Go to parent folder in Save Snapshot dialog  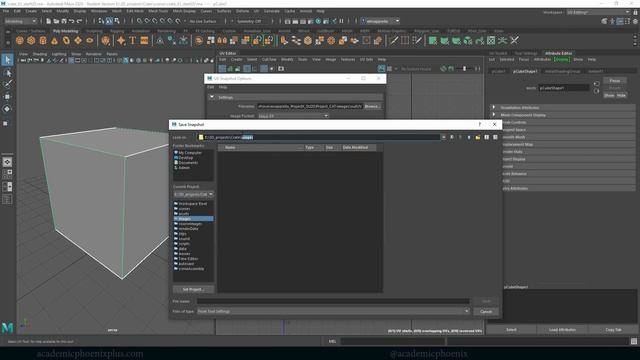click(x=469, y=138)
